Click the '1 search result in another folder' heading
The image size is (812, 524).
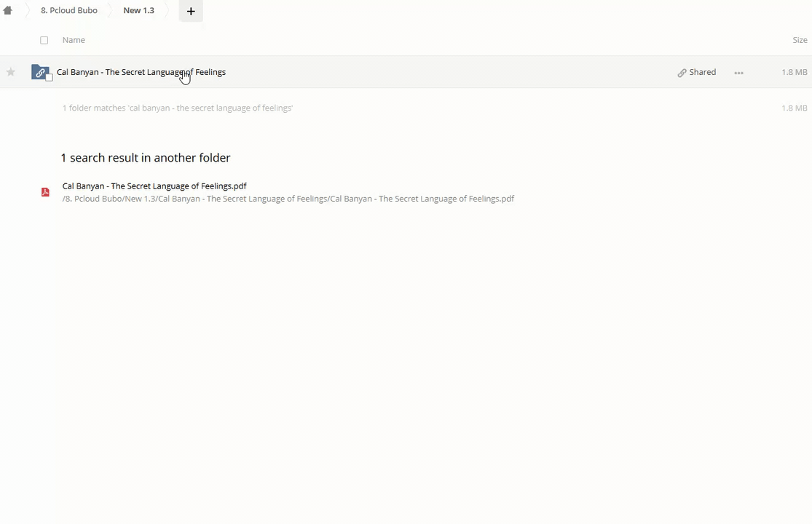[x=146, y=158]
